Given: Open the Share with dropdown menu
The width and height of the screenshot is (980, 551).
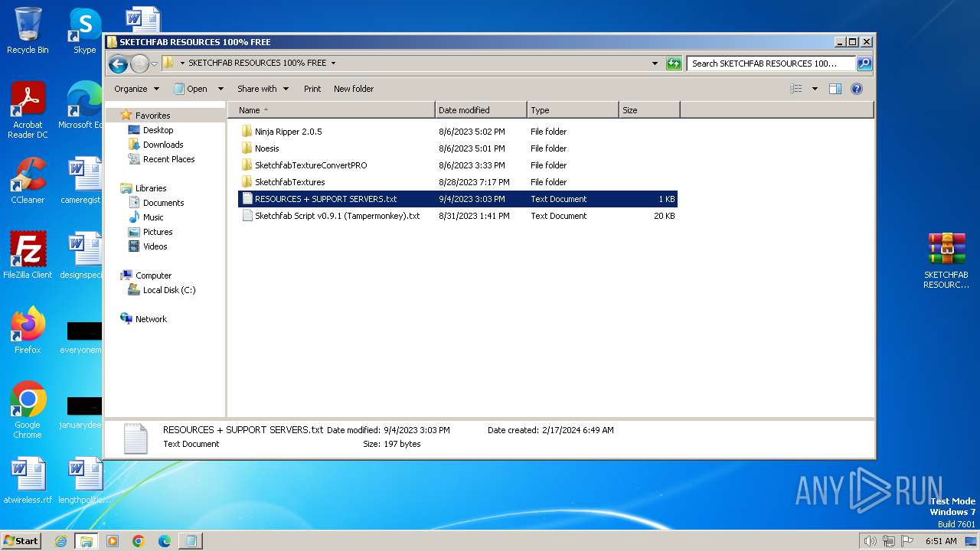Looking at the screenshot, I should [x=263, y=89].
